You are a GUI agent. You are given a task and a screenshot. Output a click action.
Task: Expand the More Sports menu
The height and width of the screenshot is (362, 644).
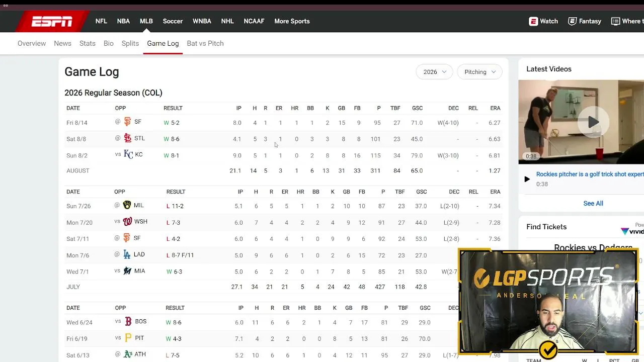tap(292, 21)
